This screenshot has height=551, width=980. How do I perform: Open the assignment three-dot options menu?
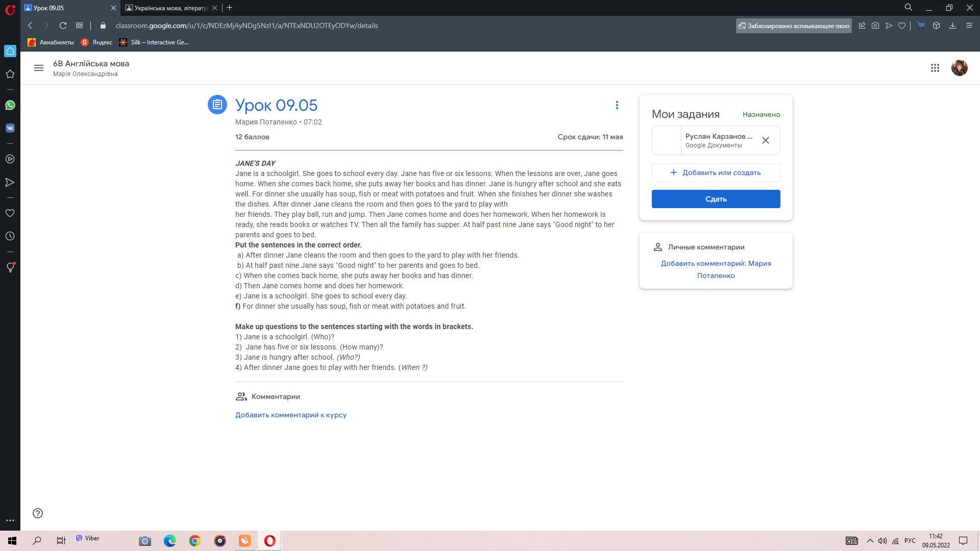[617, 105]
